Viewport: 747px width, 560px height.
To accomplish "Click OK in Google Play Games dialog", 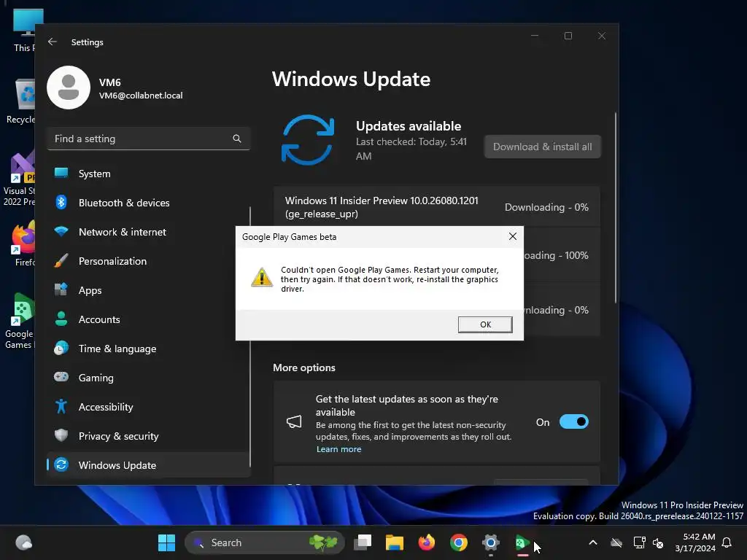I will (x=485, y=324).
